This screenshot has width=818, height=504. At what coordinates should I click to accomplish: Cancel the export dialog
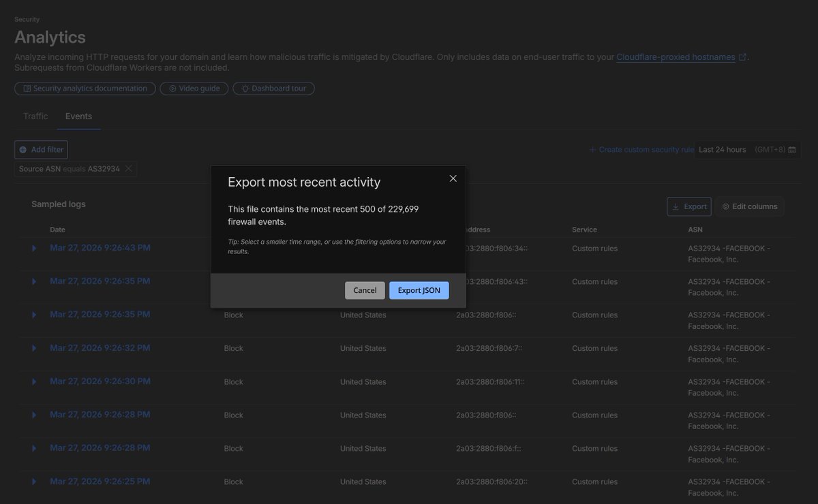point(365,290)
